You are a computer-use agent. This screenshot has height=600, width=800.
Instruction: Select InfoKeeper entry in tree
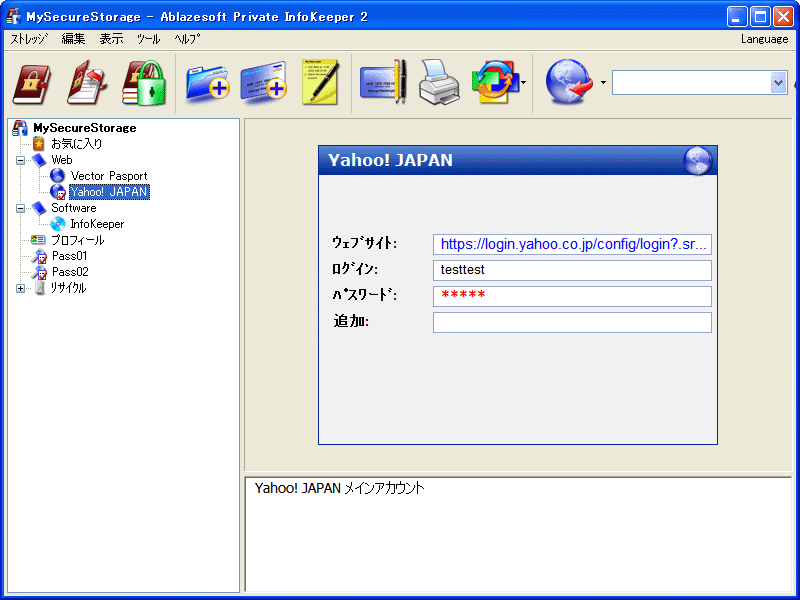(97, 224)
